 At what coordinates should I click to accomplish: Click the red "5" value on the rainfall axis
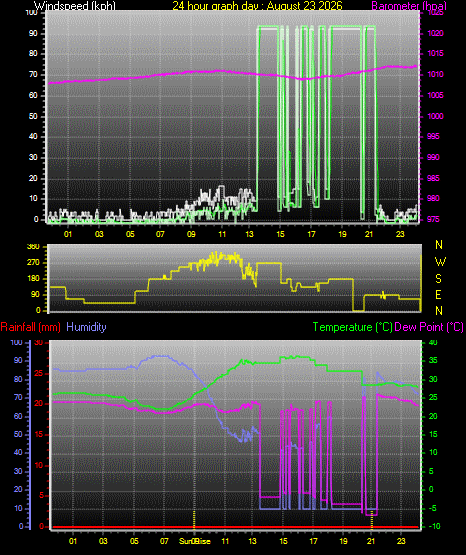pos(41,496)
